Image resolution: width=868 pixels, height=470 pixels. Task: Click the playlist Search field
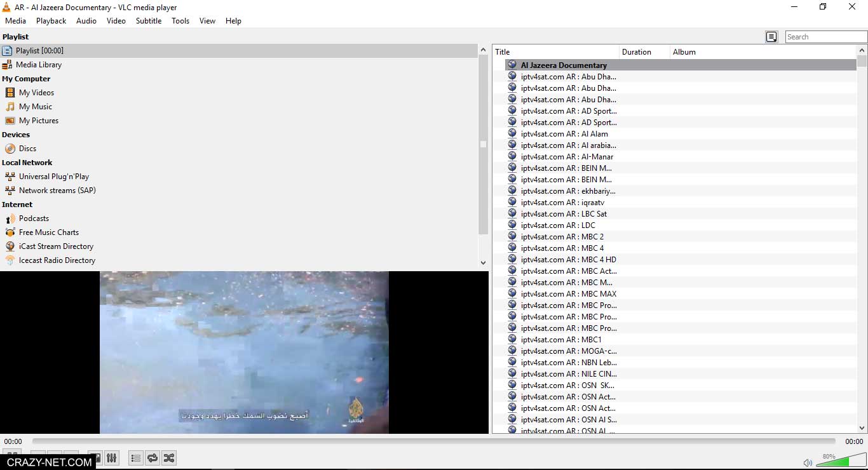[x=826, y=37]
